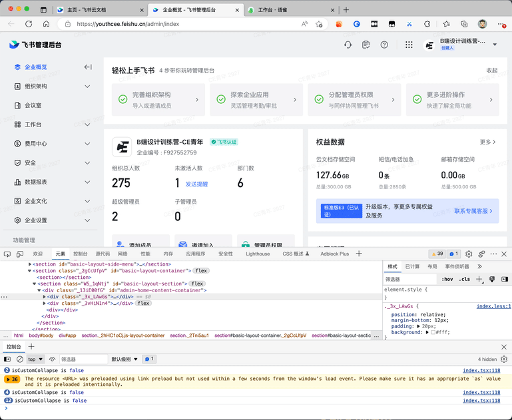Switch to the Lighthouse DevTools tab
512x420 pixels.
pos(258,254)
